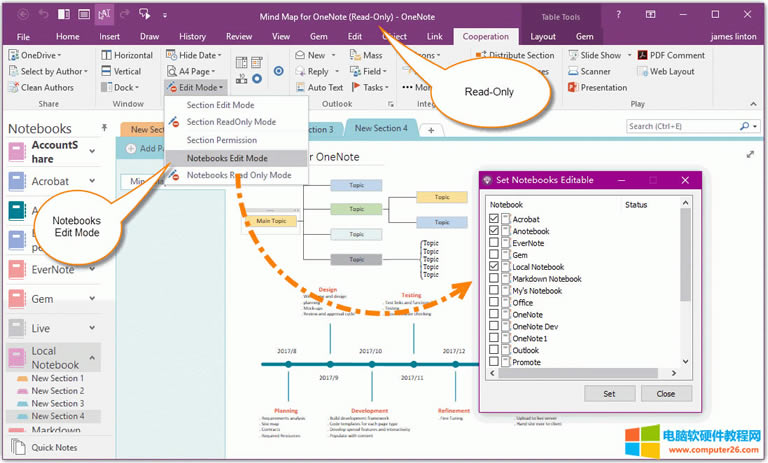Viewport: 768px width, 463px height.
Task: Open the PDF Comment tool
Action: (x=642, y=56)
